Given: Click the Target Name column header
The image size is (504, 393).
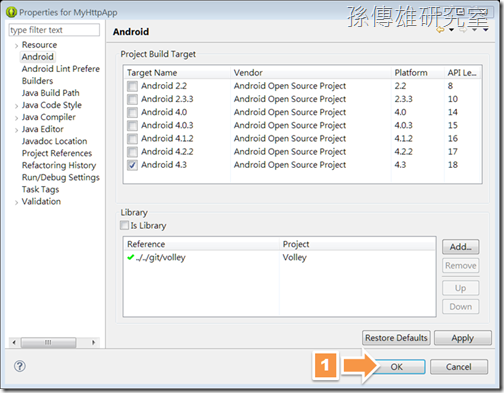Looking at the screenshot, I should [x=177, y=73].
